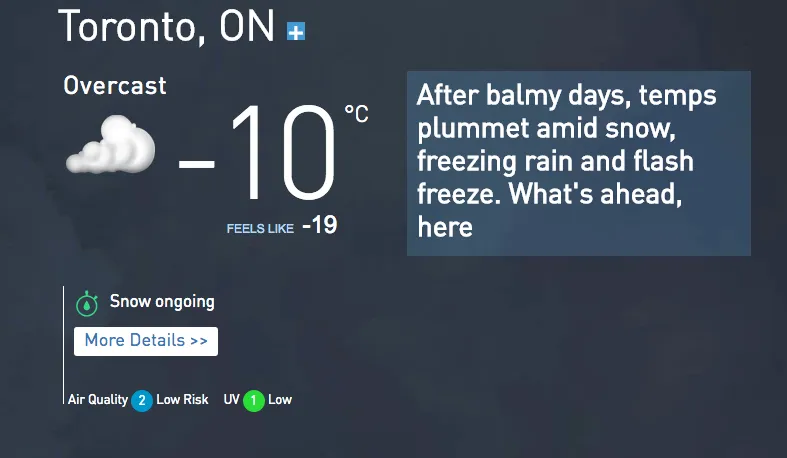Open the More Details button
This screenshot has width=787, height=458.
146,341
